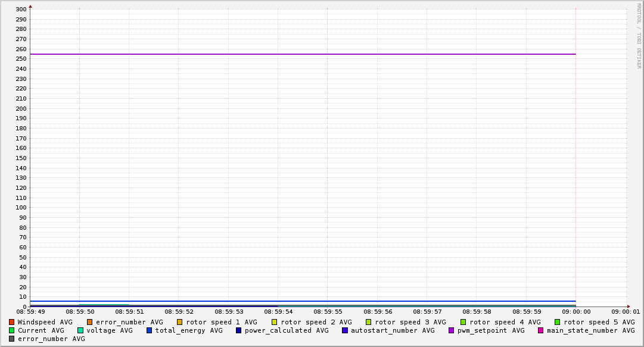The image size is (644, 347).
Task: Click the blue total_energy AVG legend swatch
Action: [150, 330]
